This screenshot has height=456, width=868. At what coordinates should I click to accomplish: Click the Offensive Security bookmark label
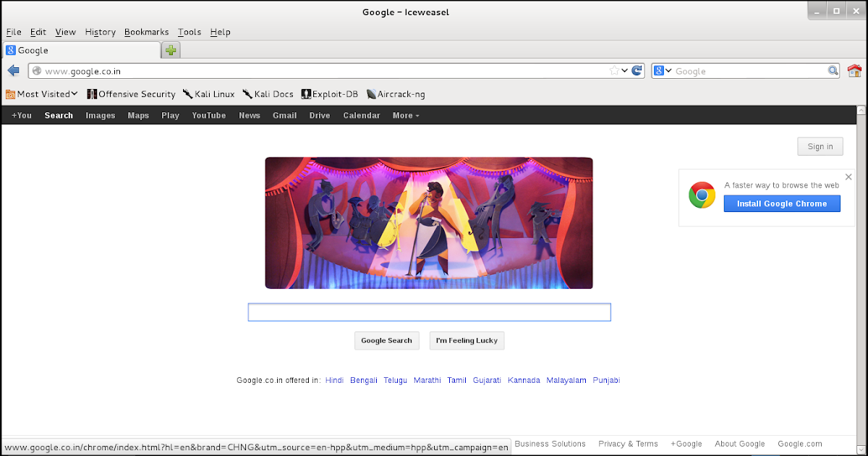click(137, 94)
